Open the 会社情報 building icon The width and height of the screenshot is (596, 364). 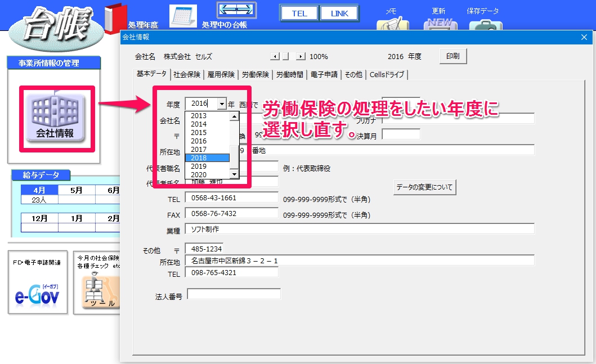(56, 118)
